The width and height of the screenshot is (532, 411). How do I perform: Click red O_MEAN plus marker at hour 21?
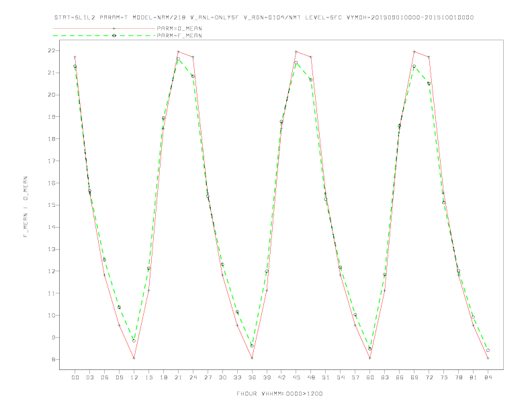[178, 52]
